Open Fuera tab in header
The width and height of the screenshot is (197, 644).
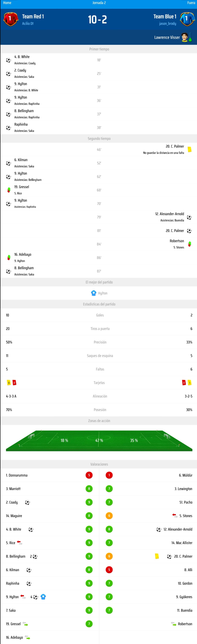point(191,3)
